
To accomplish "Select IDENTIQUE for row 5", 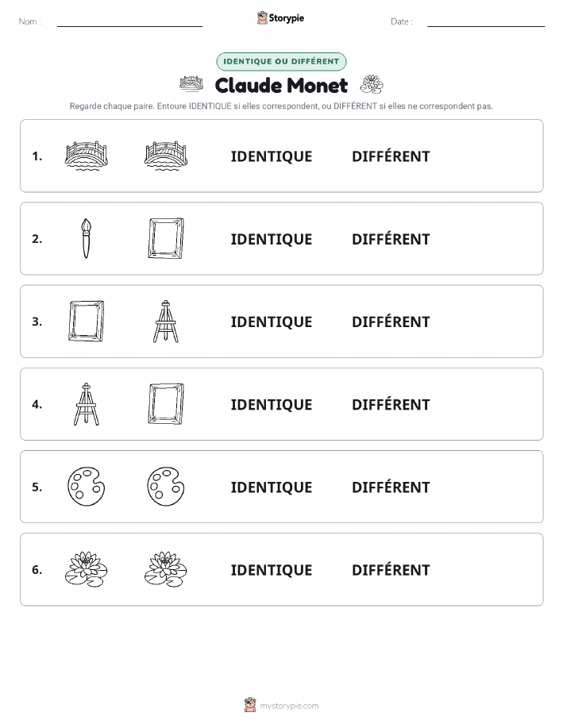I will [x=272, y=487].
